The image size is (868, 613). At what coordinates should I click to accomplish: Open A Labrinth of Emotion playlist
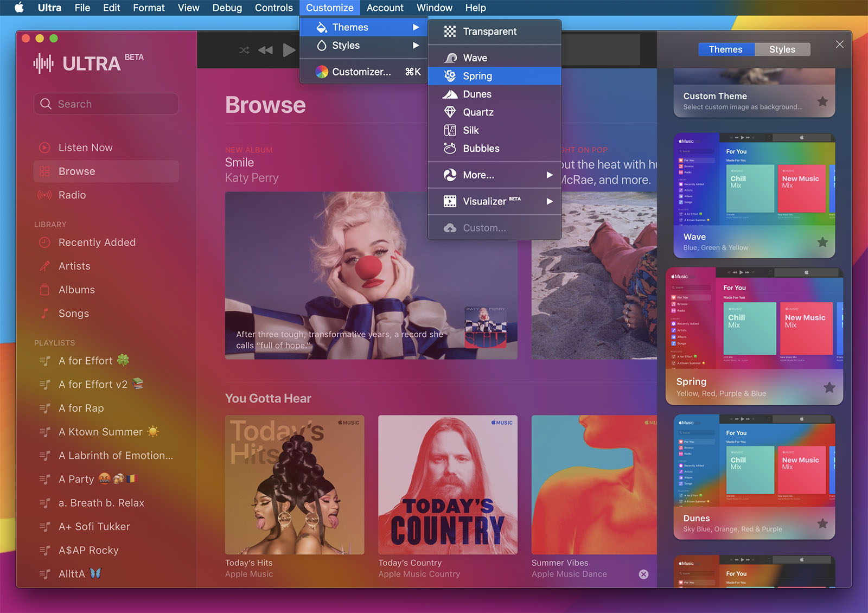pos(106,456)
